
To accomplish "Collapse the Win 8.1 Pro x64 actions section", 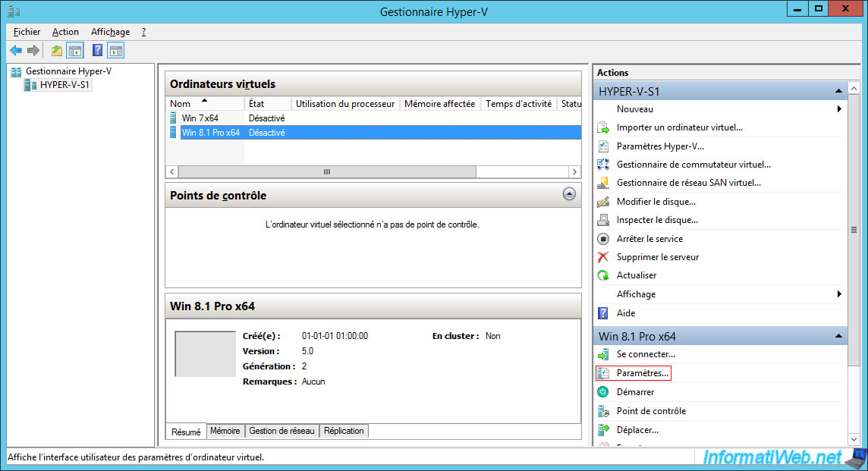I will click(838, 336).
